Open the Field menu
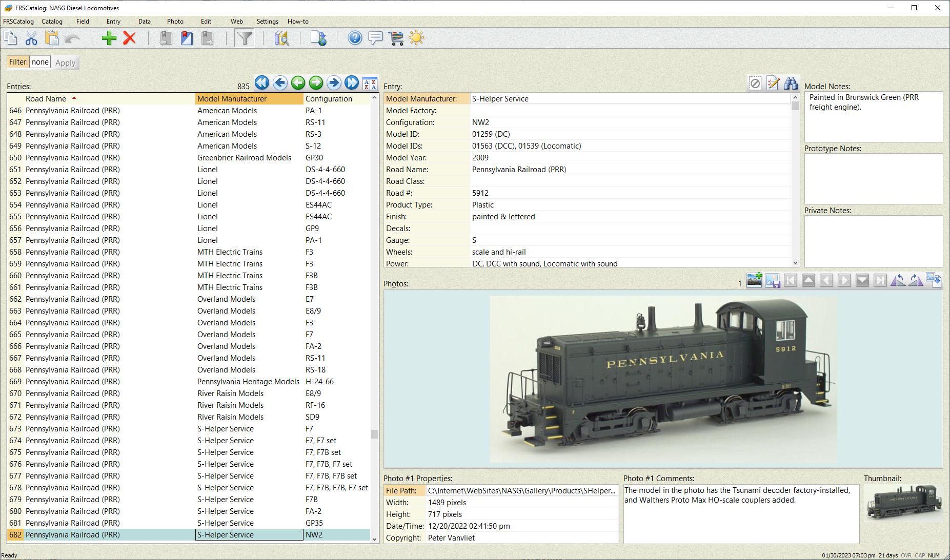 coord(83,21)
